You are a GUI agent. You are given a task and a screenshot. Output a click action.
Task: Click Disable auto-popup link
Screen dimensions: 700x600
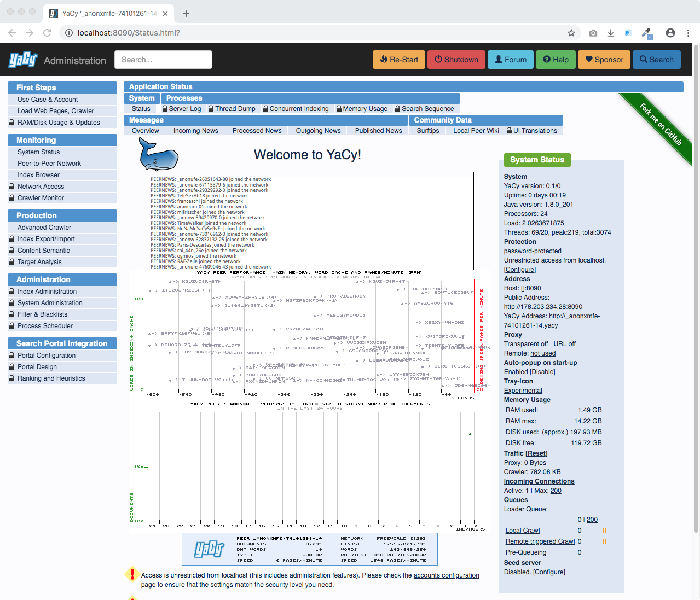[542, 372]
